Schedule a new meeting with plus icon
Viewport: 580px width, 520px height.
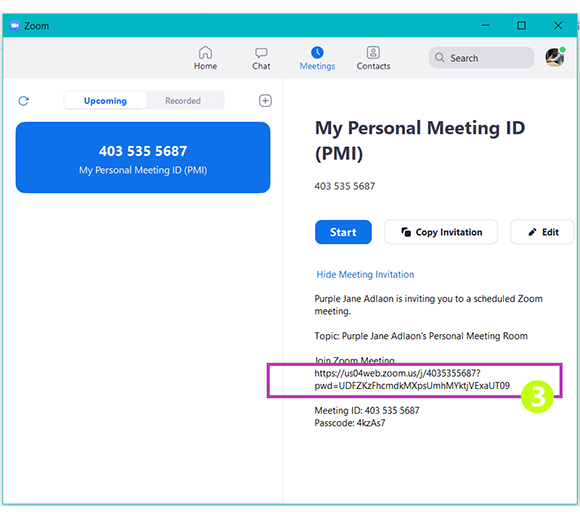(265, 101)
